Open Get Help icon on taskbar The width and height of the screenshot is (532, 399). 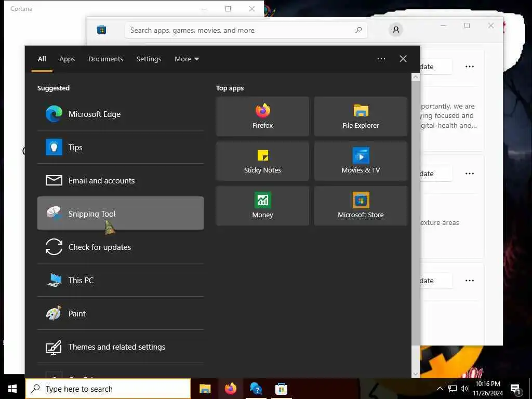point(256,389)
